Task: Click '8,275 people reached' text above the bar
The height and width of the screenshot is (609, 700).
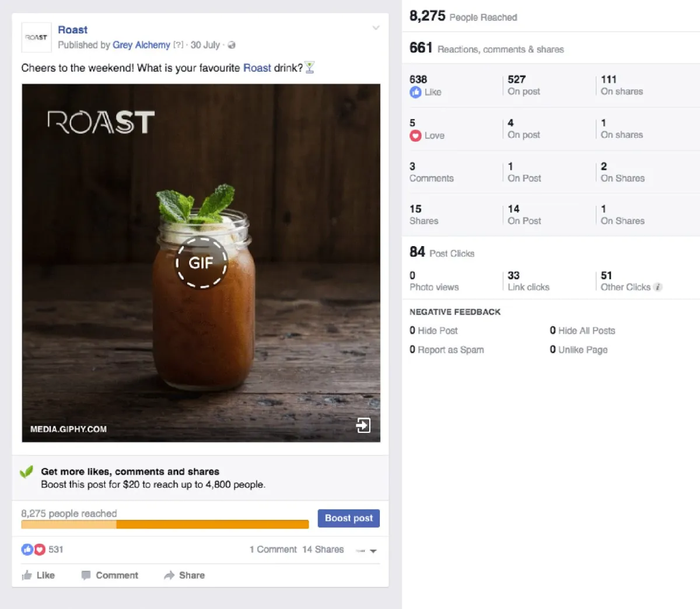Action: tap(69, 513)
